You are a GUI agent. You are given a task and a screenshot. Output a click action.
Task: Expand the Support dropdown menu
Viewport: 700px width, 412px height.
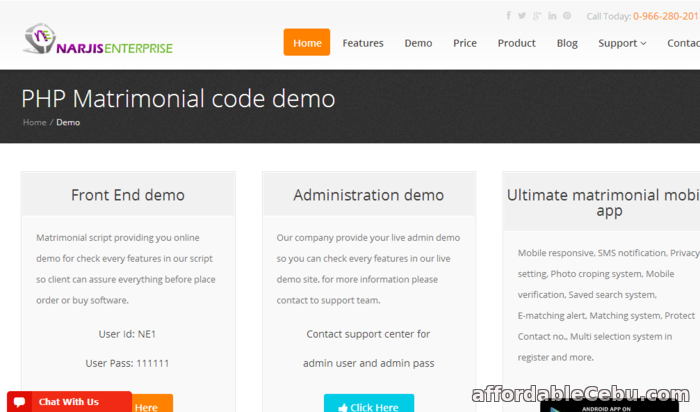(622, 43)
